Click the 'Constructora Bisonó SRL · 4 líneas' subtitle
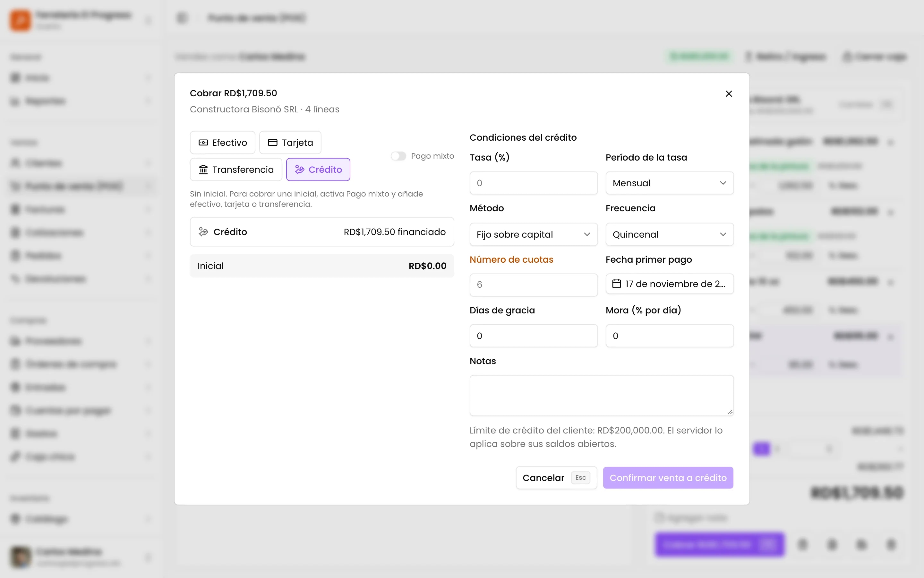The image size is (924, 578). coord(265,109)
